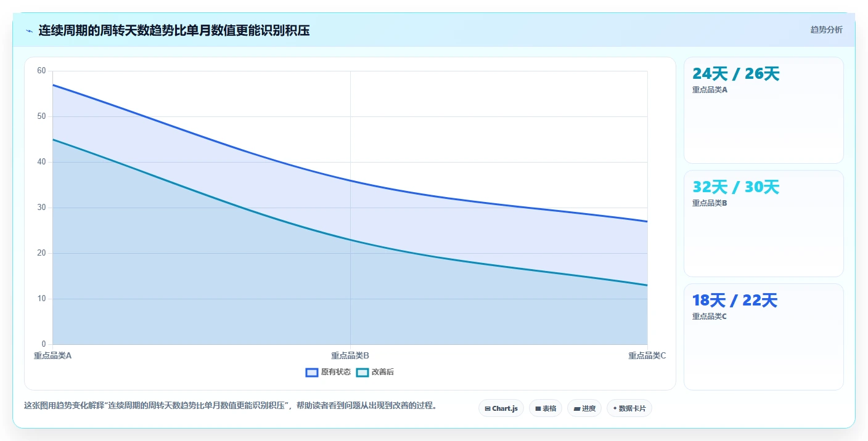Click the 原有状态 legend label
Viewport: 868px width, 441px height.
(336, 372)
